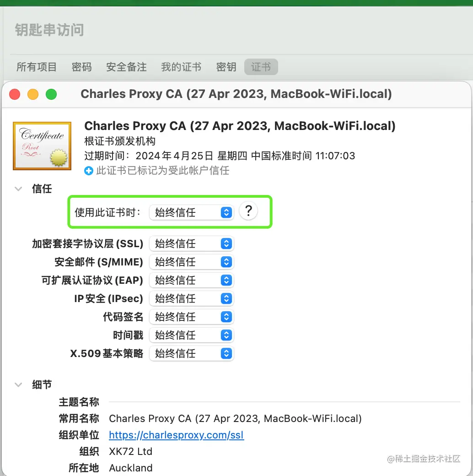
Task: Open the 代码签名 trust dropdown
Action: (x=192, y=317)
